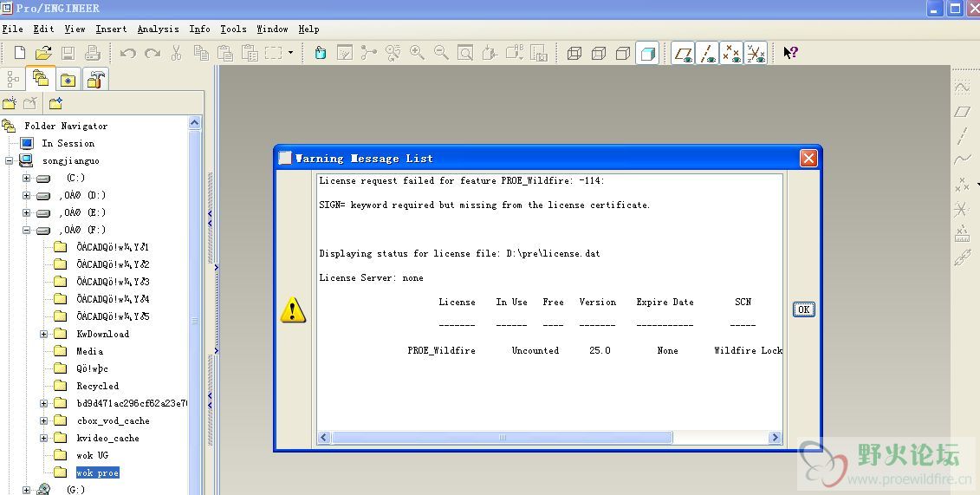This screenshot has width=980, height=495.
Task: Open the Insert menu
Action: pyautogui.click(x=111, y=29)
